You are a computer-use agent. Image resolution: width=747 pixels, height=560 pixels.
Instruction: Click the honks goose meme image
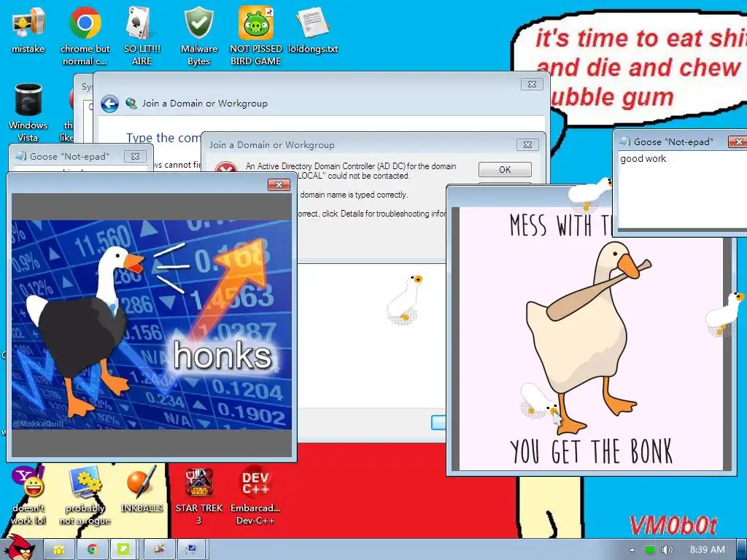tap(152, 324)
